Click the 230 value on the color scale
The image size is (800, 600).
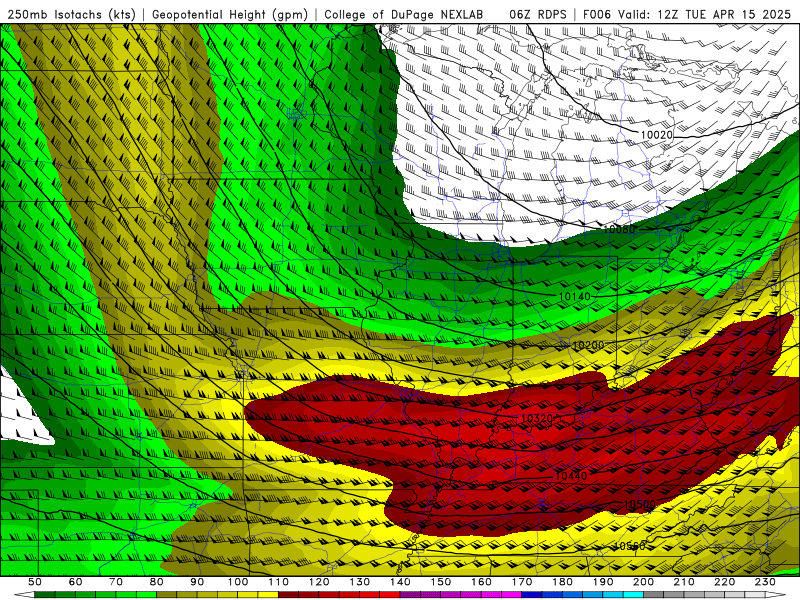click(765, 582)
